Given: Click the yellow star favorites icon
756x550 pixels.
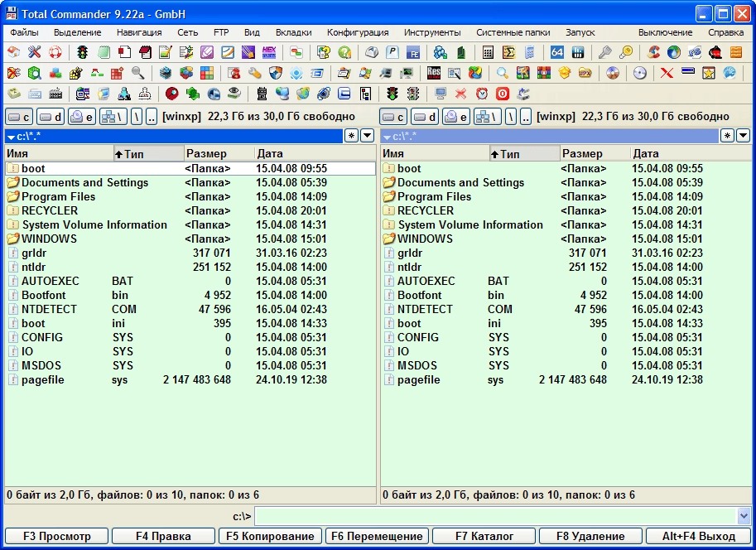Looking at the screenshot, I should [709, 73].
